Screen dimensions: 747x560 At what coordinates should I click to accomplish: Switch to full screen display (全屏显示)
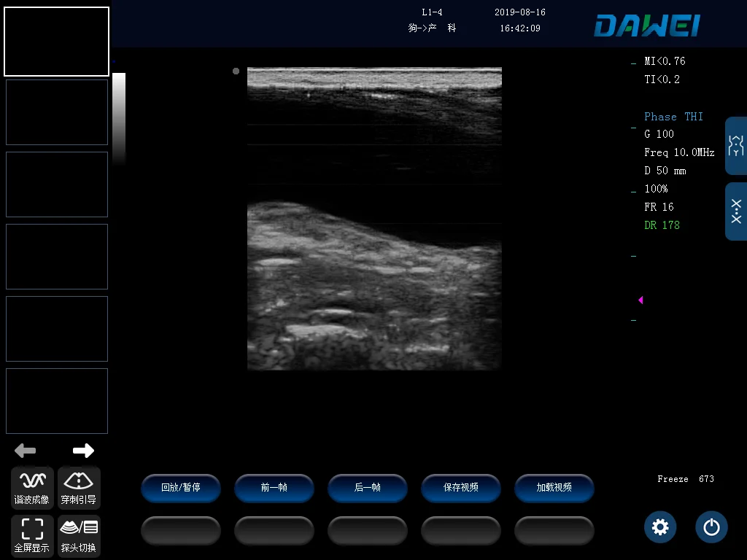click(32, 536)
